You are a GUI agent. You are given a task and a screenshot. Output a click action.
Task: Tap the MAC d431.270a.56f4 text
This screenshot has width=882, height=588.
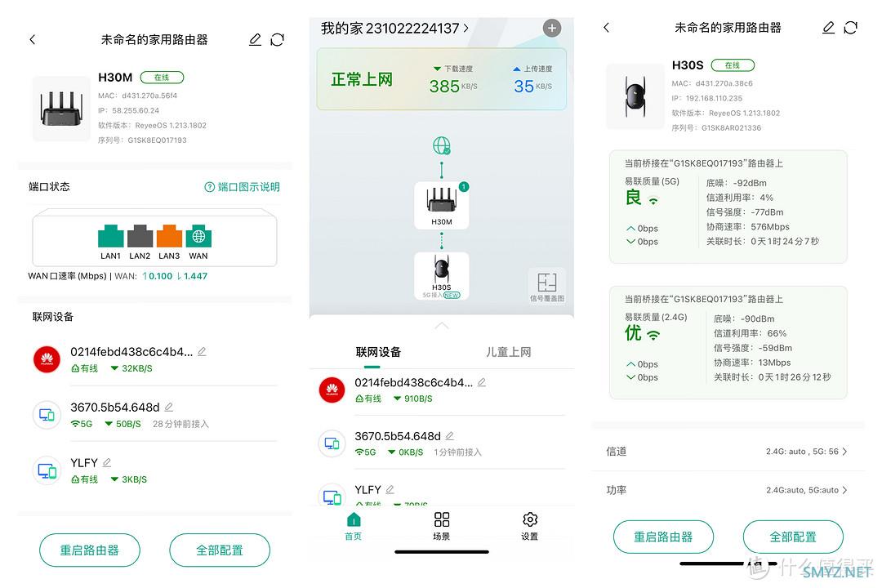pos(137,96)
